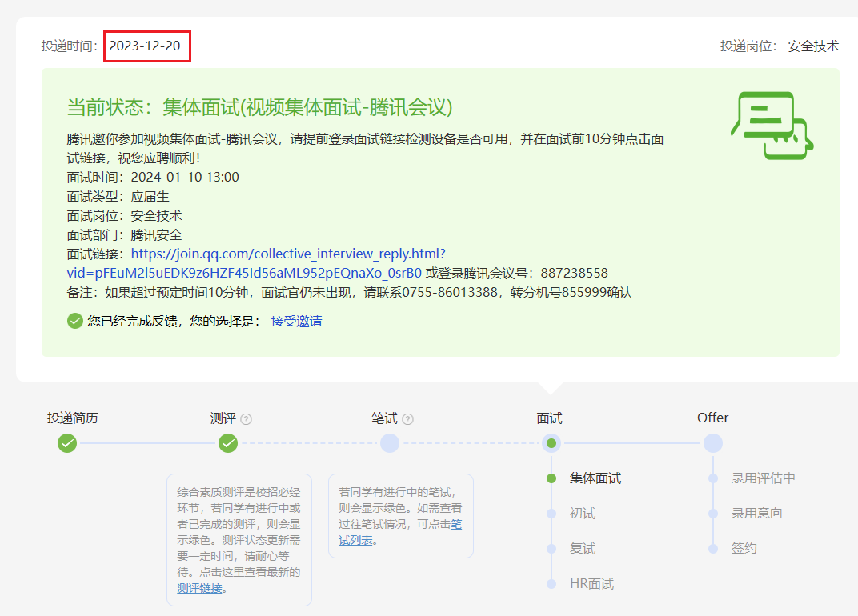Screen dimensions: 858x616
Task: Click the dot beside HR面试
Action: (x=551, y=584)
